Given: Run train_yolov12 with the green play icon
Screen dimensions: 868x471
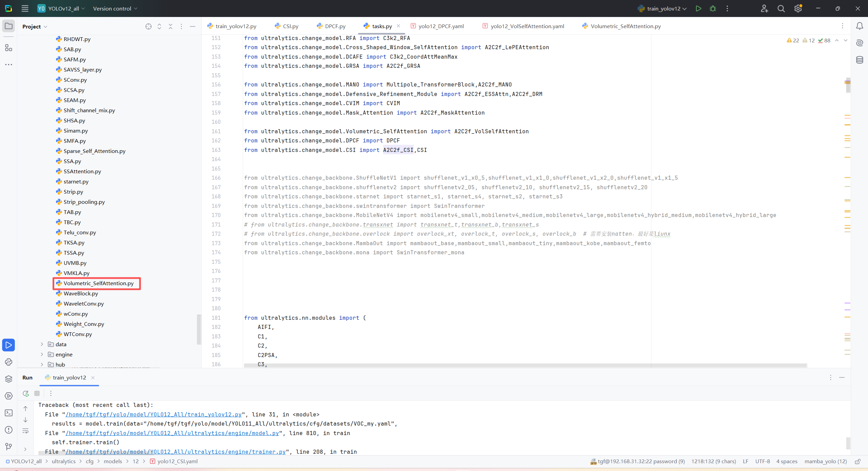Looking at the screenshot, I should click(x=698, y=8).
